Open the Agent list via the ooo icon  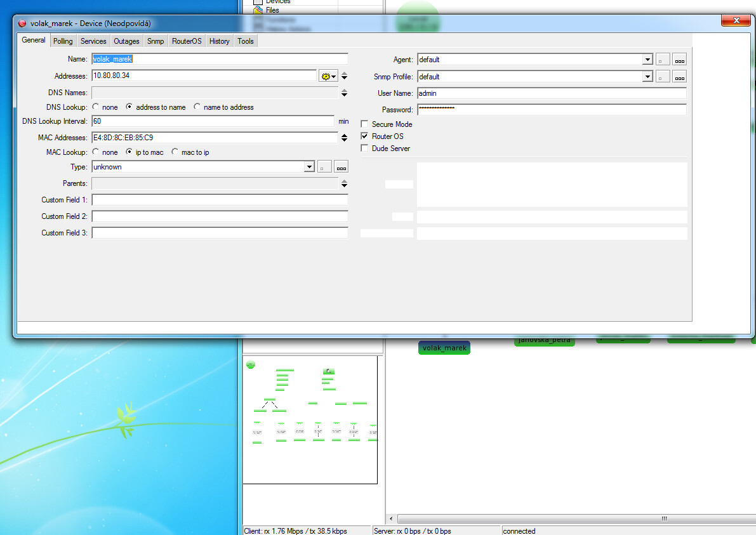679,59
